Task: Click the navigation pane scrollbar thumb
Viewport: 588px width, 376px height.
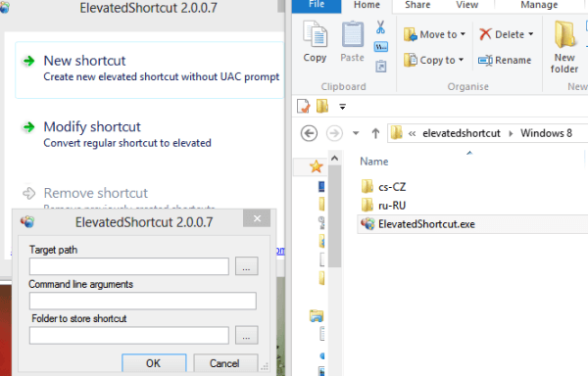Action: [334, 216]
